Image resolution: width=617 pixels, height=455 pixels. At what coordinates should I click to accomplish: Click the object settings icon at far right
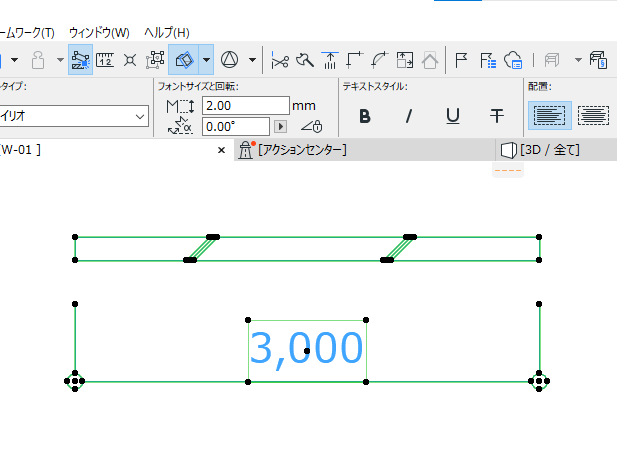[599, 60]
